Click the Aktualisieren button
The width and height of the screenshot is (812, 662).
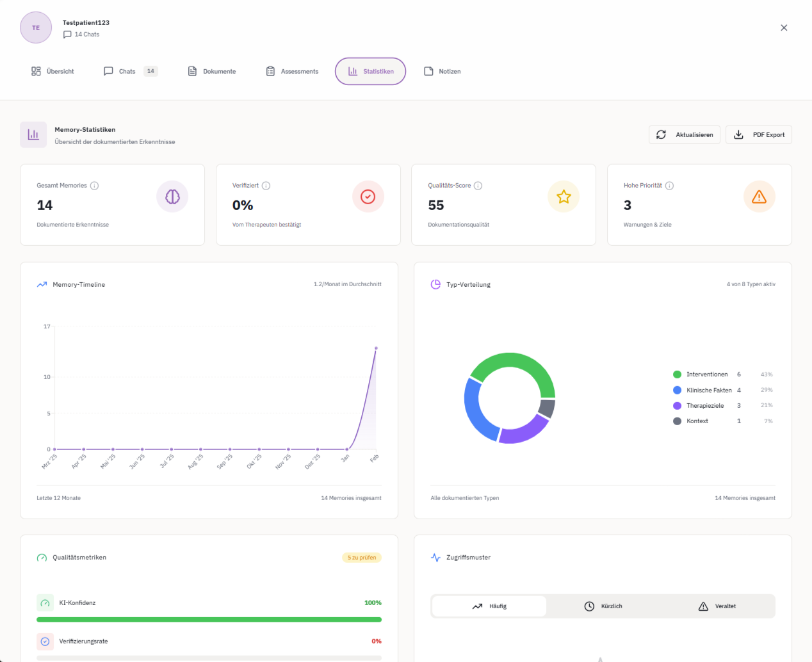[685, 134]
